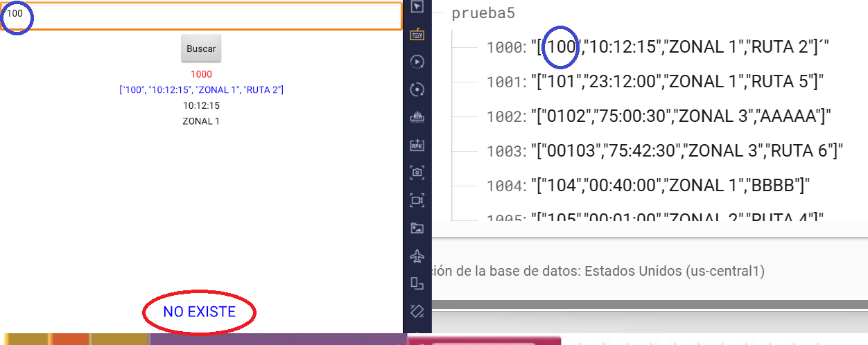Click the airplane icon in sidebar
This screenshot has width=868, height=345.
pos(417,256)
